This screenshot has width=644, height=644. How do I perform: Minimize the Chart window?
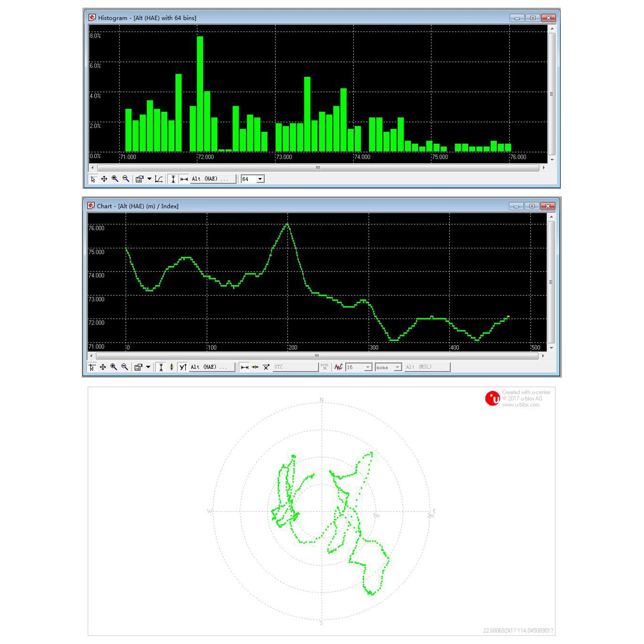(516, 206)
